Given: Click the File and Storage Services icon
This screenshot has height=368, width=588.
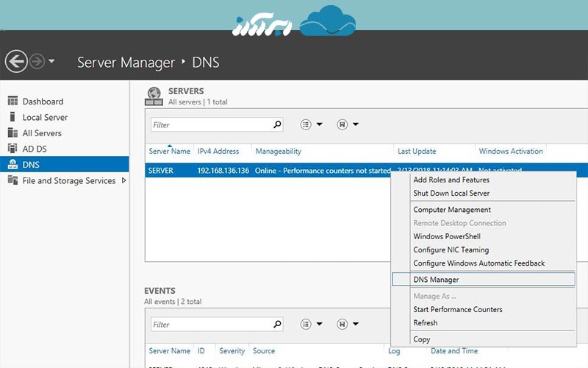Looking at the screenshot, I should coord(12,180).
